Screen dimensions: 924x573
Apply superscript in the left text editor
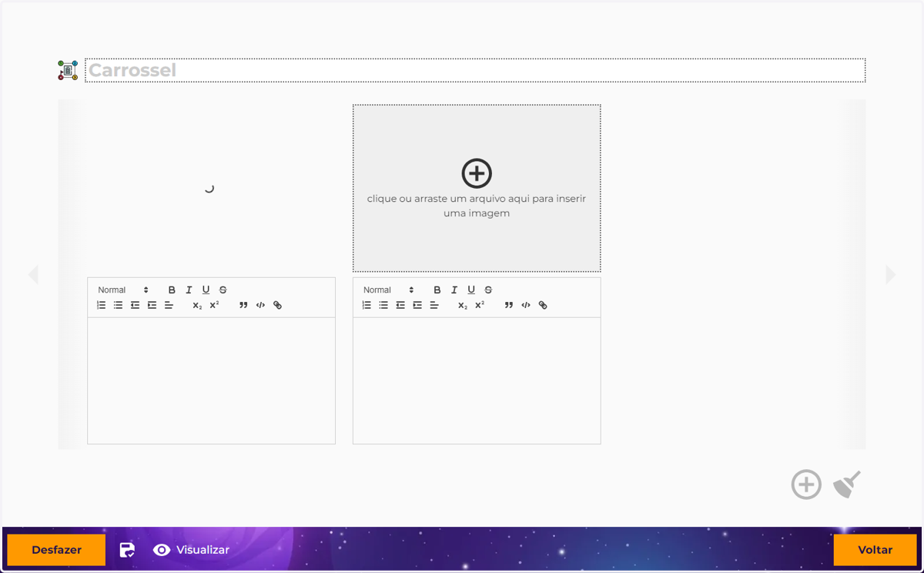point(214,305)
